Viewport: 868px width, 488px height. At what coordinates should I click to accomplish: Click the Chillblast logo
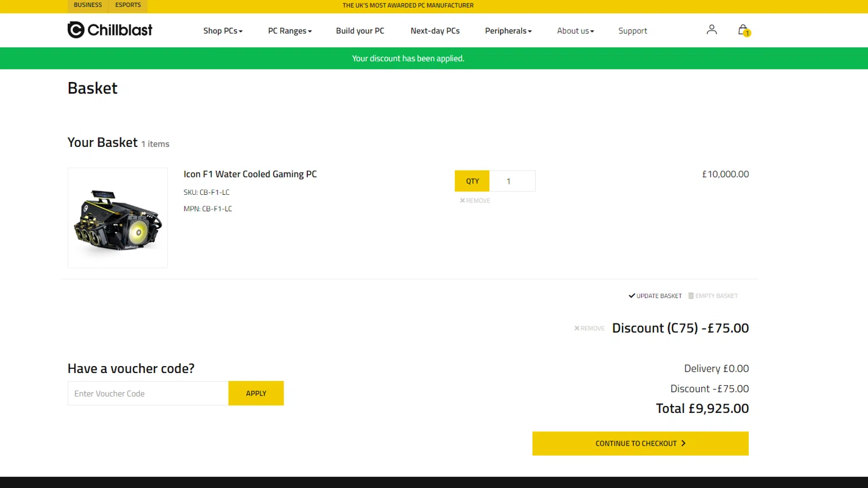coord(110,30)
